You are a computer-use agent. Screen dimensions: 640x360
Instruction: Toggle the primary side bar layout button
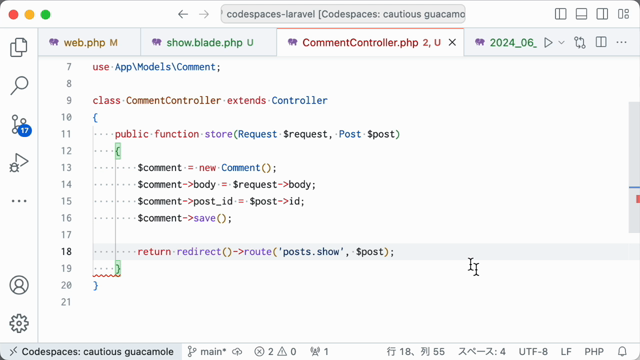[561, 14]
